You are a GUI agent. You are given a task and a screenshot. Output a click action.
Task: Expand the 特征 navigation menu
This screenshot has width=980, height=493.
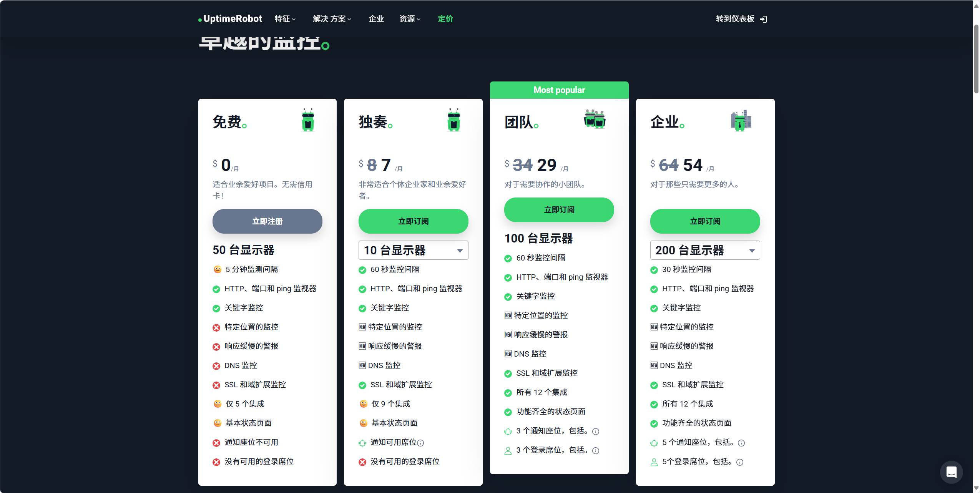coord(285,19)
